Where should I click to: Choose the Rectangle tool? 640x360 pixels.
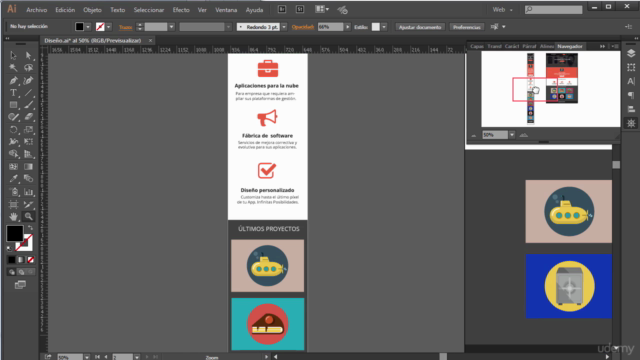13,105
